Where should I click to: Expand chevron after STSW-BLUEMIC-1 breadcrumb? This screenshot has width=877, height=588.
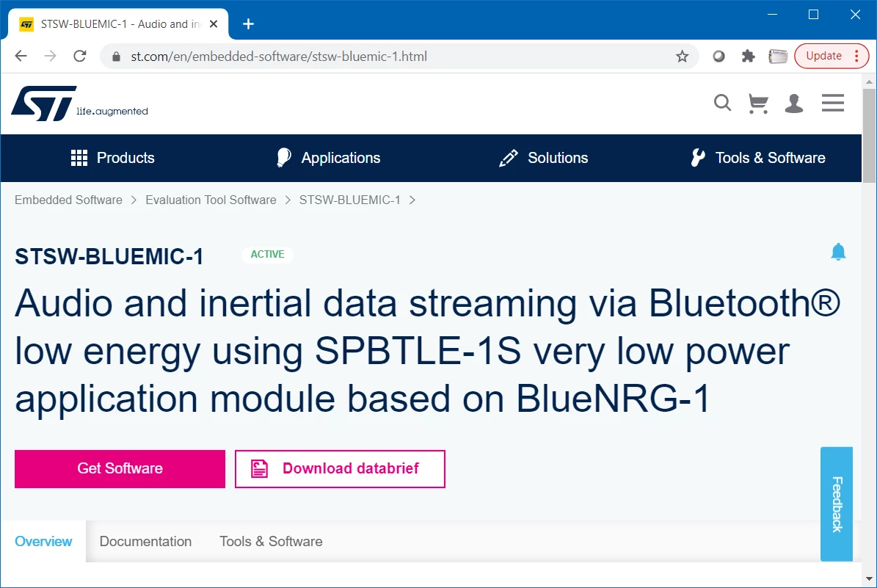click(412, 200)
